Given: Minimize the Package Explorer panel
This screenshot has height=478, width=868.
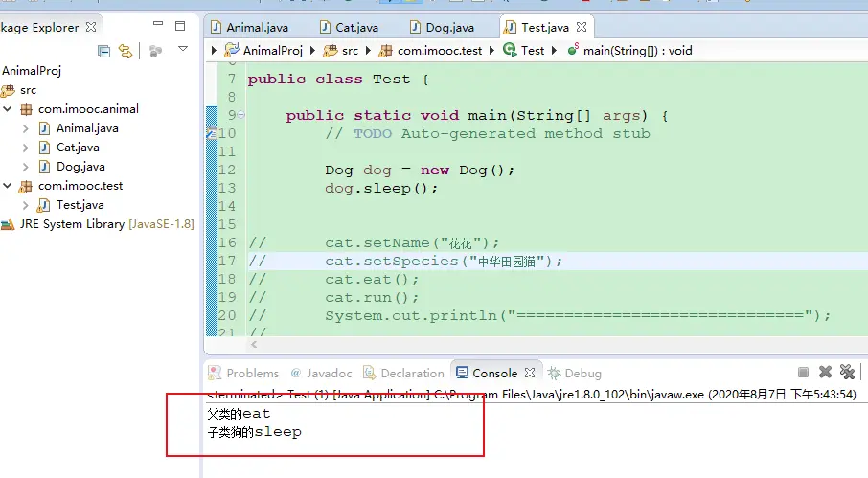Looking at the screenshot, I should click(158, 24).
